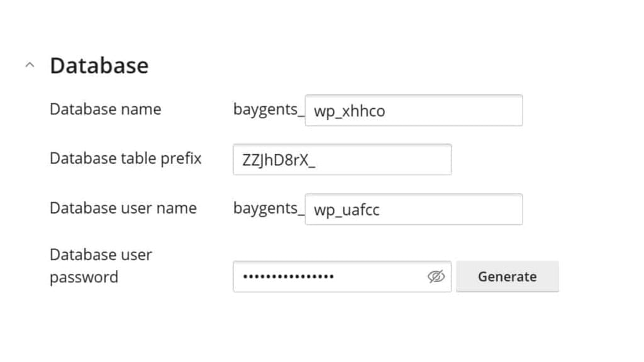Click the baygents_ prefix before the database name

pyautogui.click(x=267, y=109)
